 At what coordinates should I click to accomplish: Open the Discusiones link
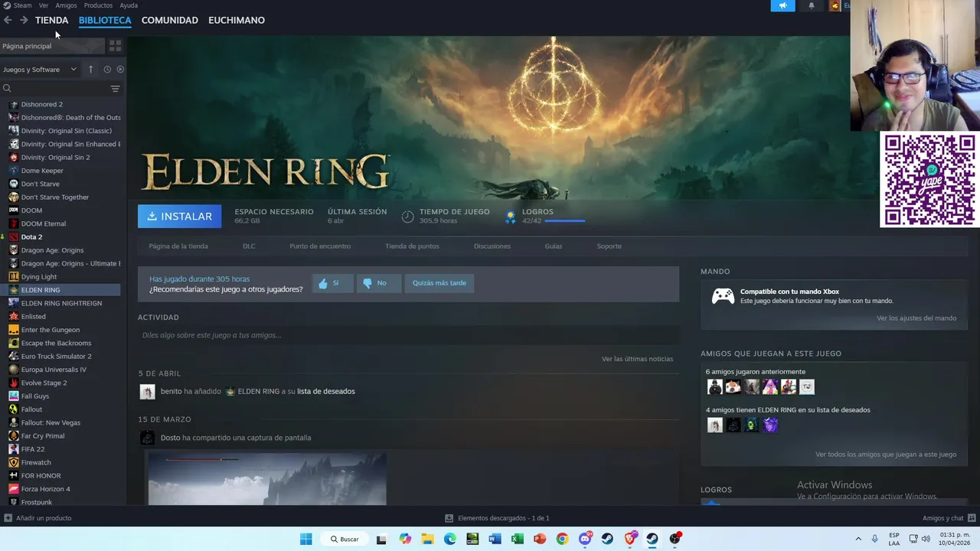pyautogui.click(x=492, y=246)
